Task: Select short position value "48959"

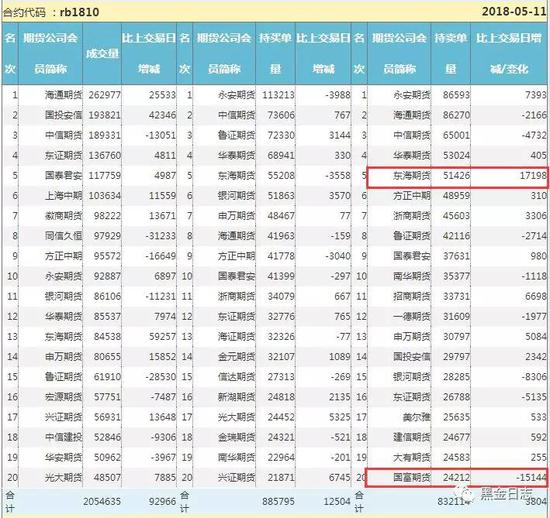Action: tap(456, 196)
